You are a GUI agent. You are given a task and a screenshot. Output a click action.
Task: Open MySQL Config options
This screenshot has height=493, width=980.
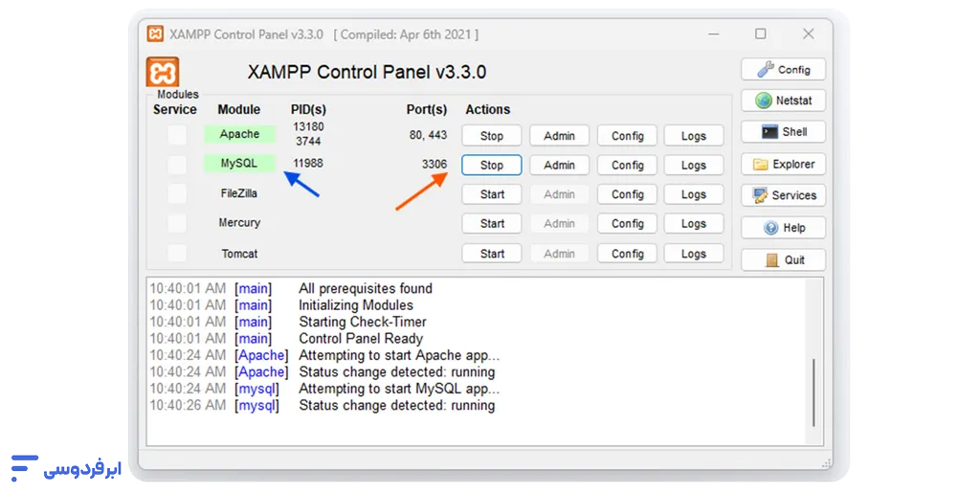pos(628,165)
